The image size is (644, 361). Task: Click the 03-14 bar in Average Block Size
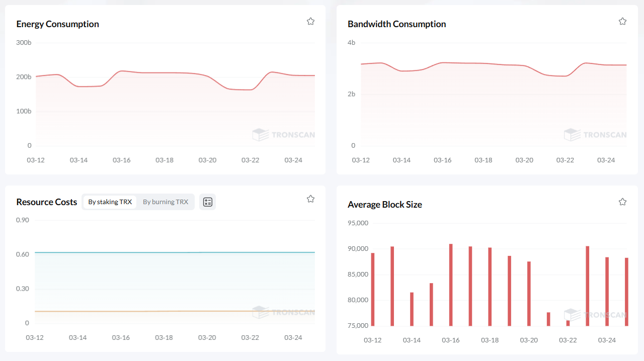tap(412, 309)
